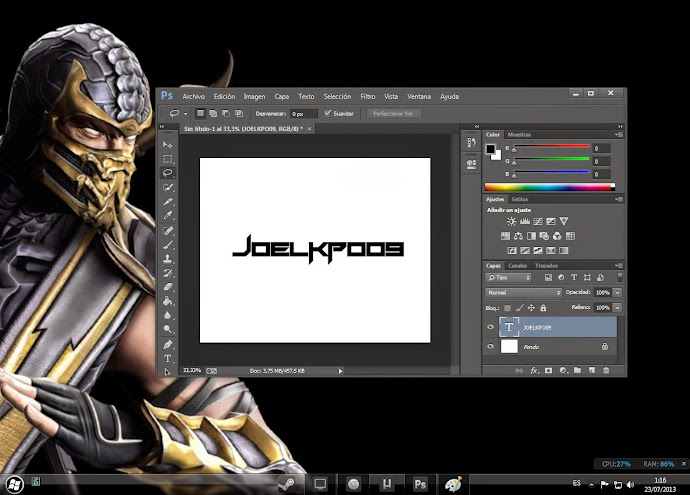Click the trash icon to delete layer
This screenshot has height=495, width=690.
click(605, 370)
